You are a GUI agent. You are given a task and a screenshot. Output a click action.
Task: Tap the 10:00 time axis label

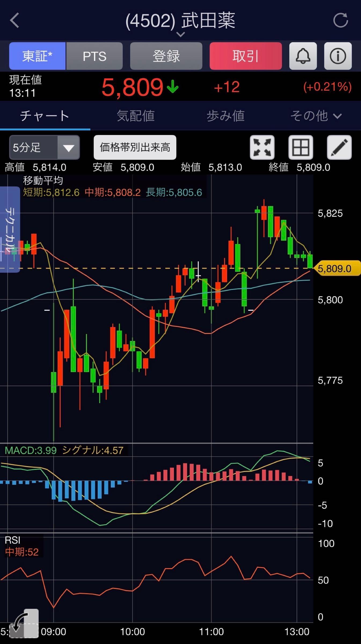[132, 632]
